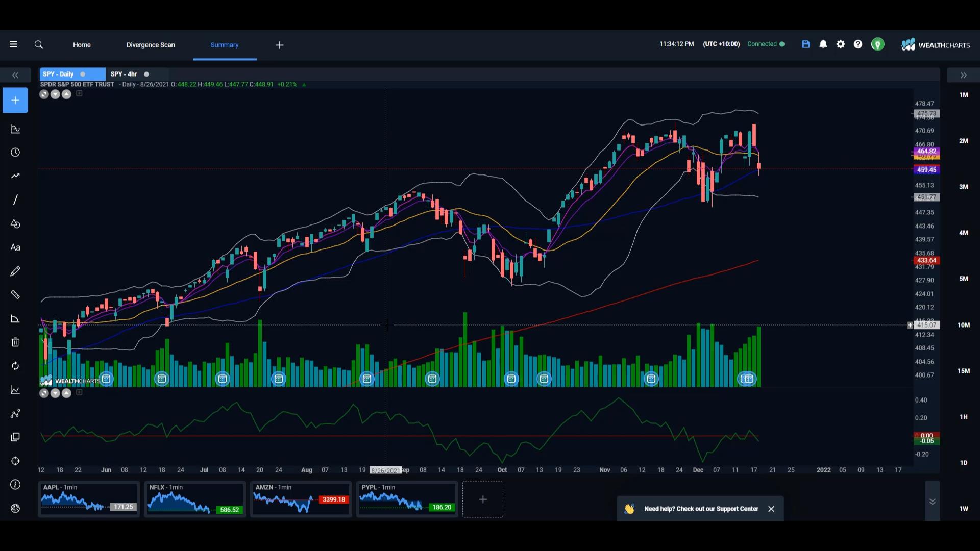This screenshot has width=980, height=551.
Task: Select the connected nodes path tool
Action: coord(15,414)
